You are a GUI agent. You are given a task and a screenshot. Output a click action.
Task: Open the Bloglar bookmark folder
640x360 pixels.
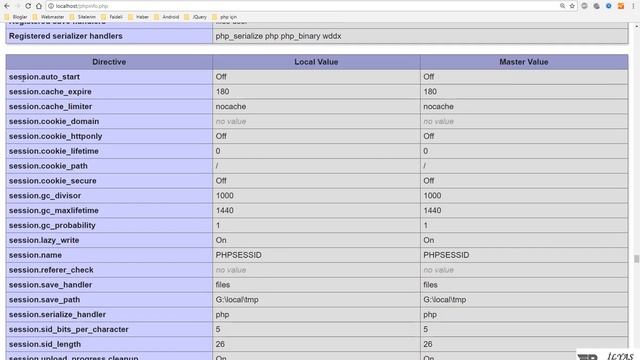point(16,17)
